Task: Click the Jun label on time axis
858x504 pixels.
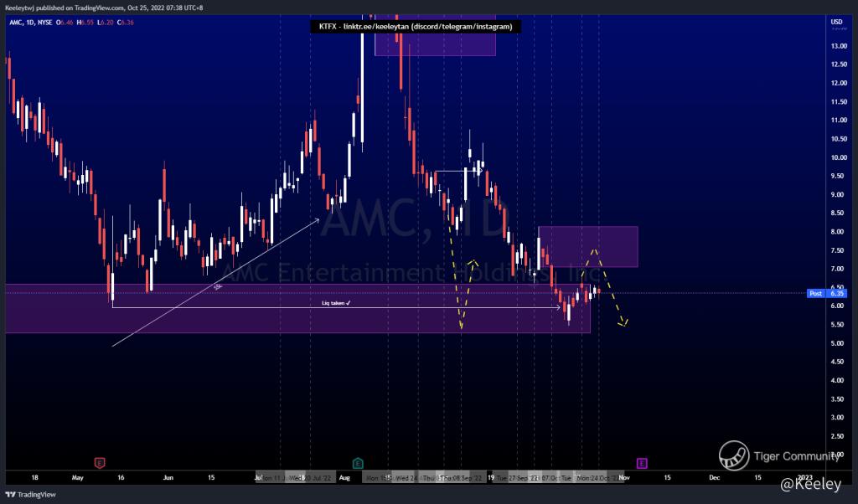Action: click(x=168, y=477)
